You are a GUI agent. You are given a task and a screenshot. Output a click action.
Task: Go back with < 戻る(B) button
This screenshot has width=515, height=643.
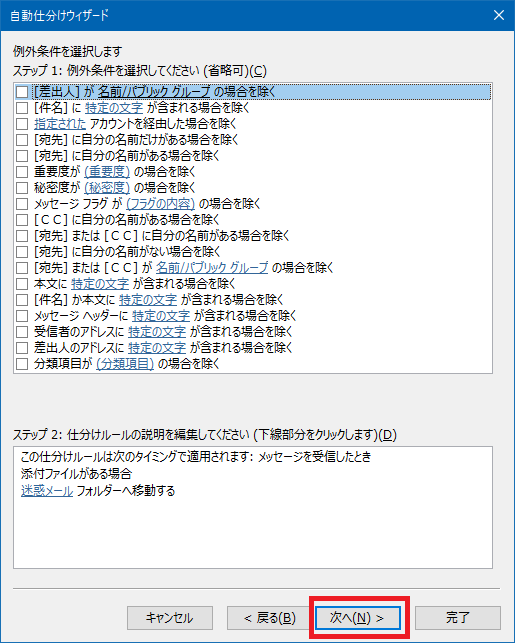coord(270,618)
